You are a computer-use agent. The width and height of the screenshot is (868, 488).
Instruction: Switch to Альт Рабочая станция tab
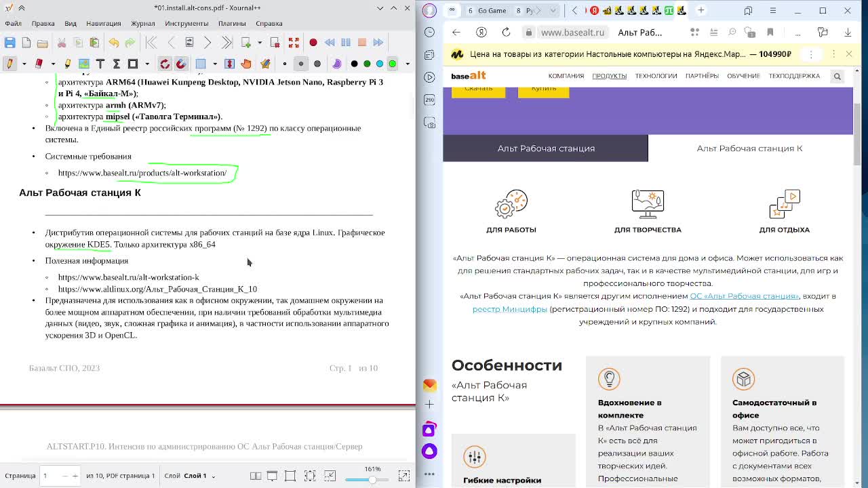tap(545, 148)
